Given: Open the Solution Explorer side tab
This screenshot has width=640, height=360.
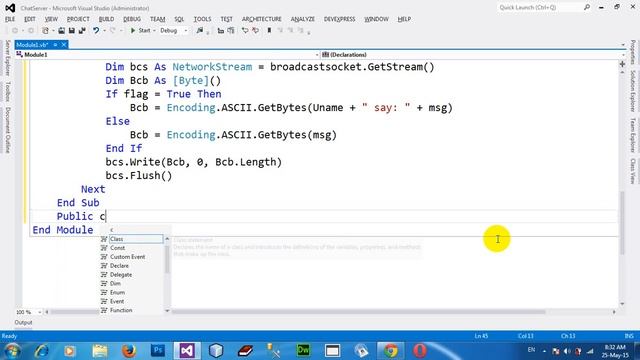Looking at the screenshot, I should pos(633,91).
